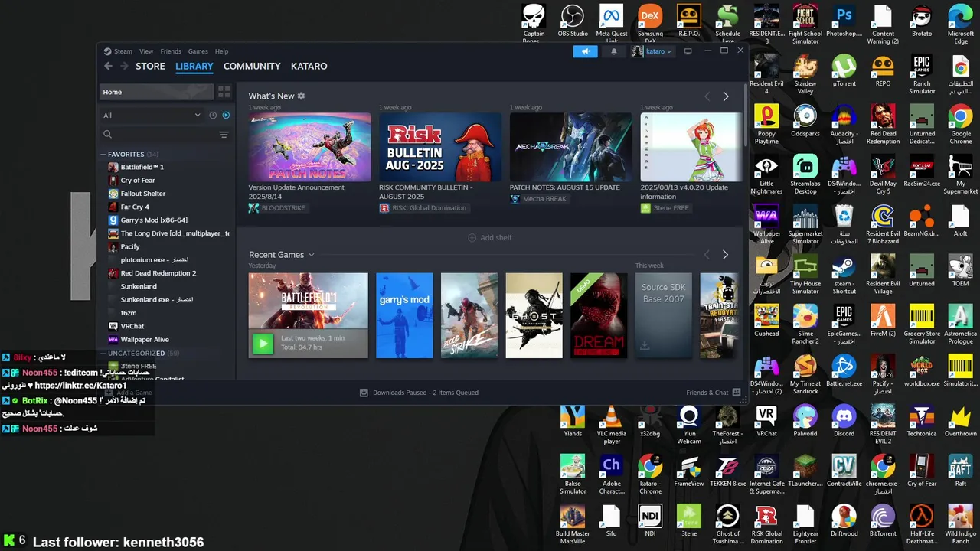The height and width of the screenshot is (551, 980).
Task: Open OBS Studio desktop icon
Action: 573,20
